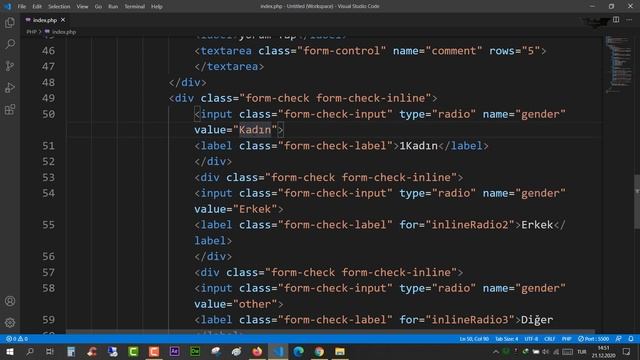Open the Run and Debug view
640x360 pixels.
10,88
